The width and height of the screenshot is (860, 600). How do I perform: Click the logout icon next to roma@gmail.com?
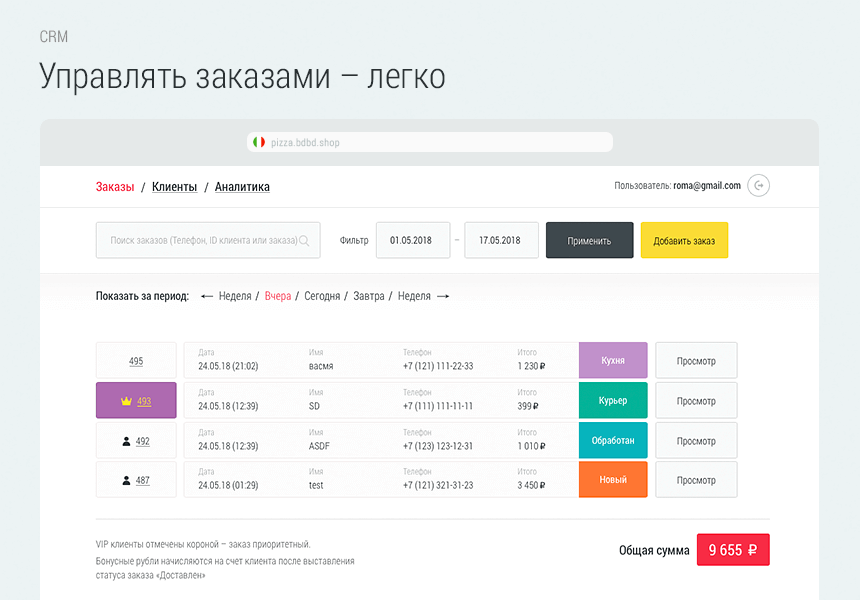pyautogui.click(x=758, y=186)
